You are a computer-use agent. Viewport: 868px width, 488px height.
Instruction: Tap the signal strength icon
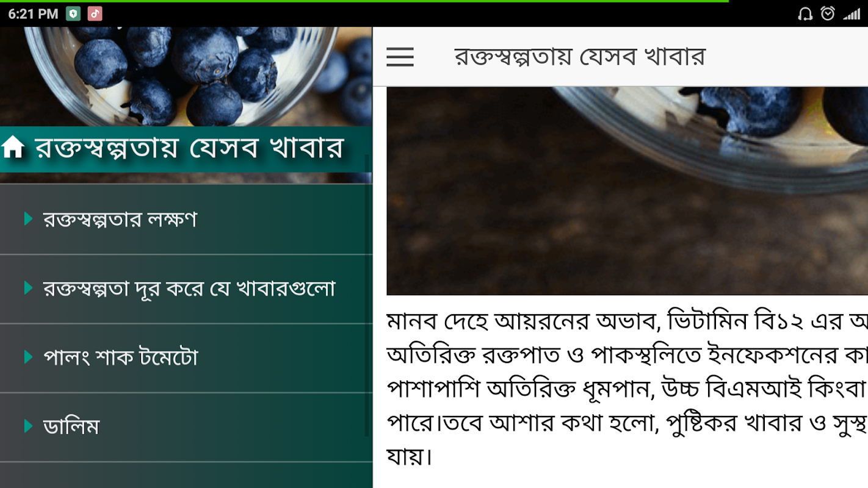click(852, 13)
